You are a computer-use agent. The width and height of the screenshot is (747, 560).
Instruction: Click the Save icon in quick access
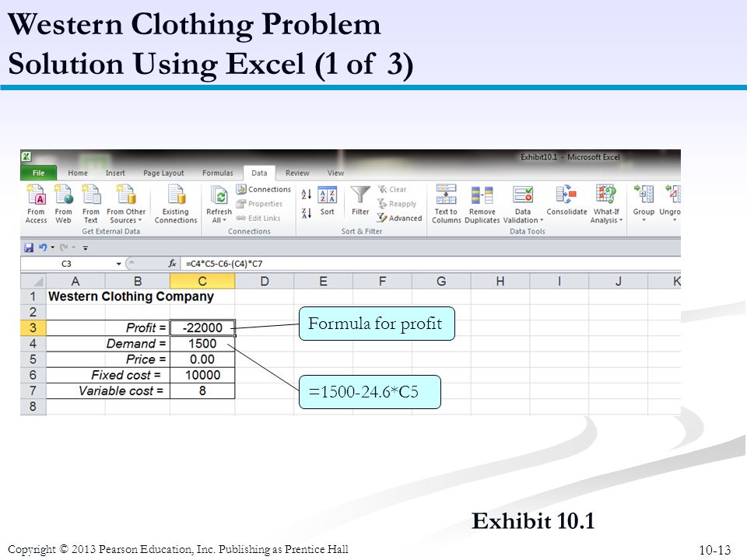29,247
